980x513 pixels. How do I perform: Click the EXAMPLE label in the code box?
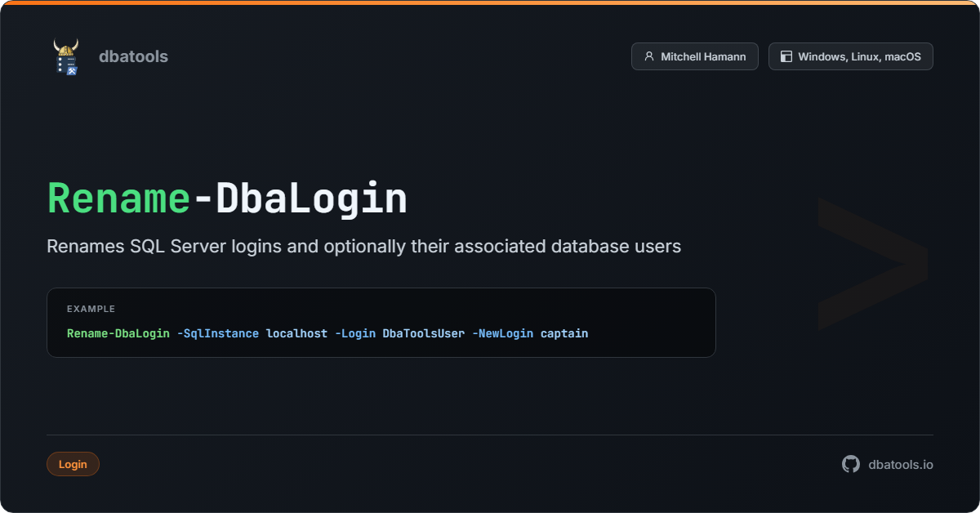click(91, 309)
